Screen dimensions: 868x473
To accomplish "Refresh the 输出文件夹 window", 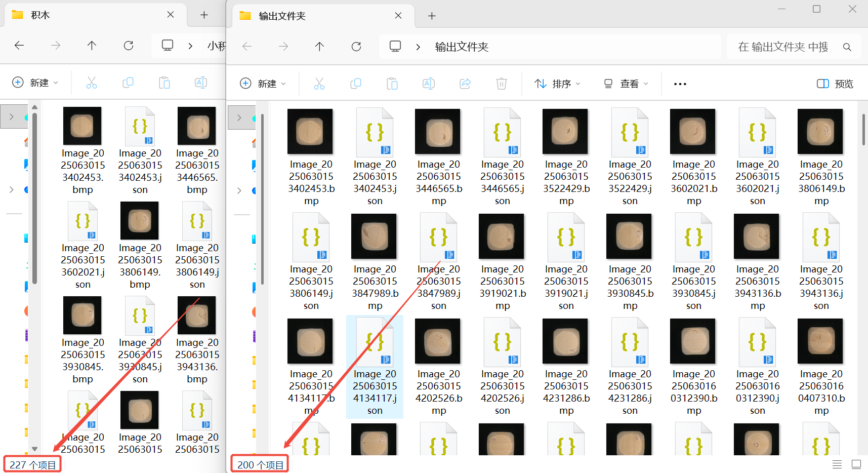I will pos(356,47).
